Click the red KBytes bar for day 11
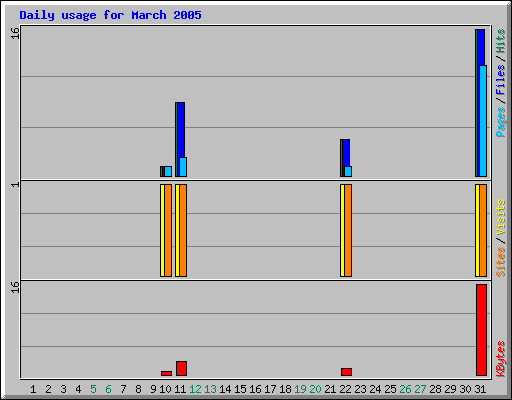 pyautogui.click(x=181, y=368)
